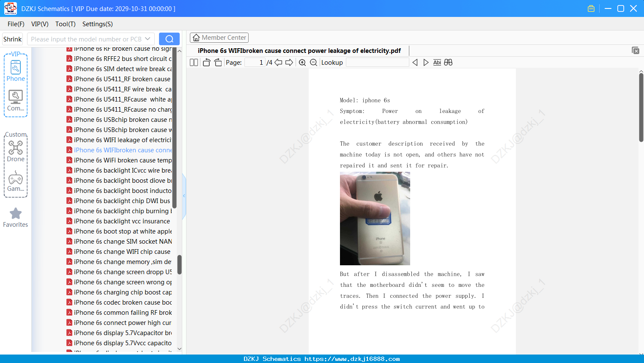Click the Shrink button
Image resolution: width=644 pixels, height=363 pixels.
click(13, 39)
